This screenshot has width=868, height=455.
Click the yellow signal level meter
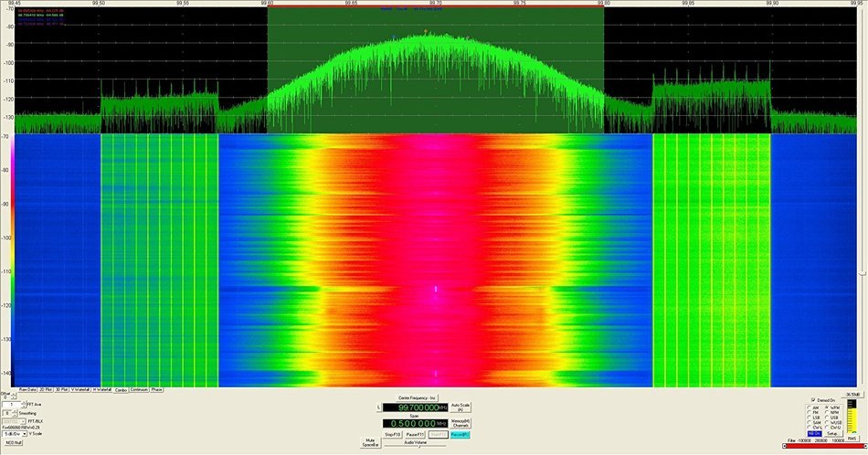[x=852, y=417]
